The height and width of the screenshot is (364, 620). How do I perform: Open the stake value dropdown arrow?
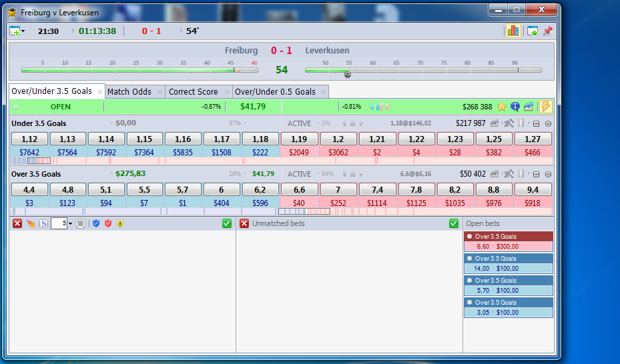[x=70, y=224]
